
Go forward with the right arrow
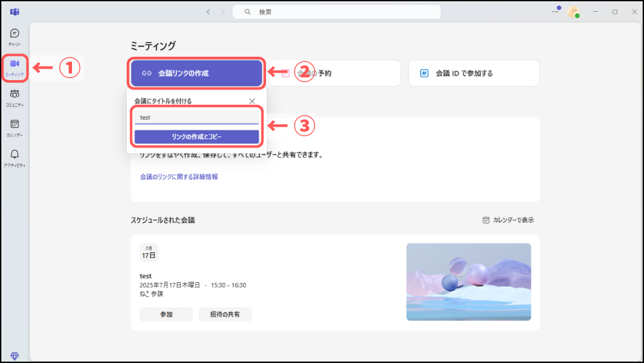point(223,12)
